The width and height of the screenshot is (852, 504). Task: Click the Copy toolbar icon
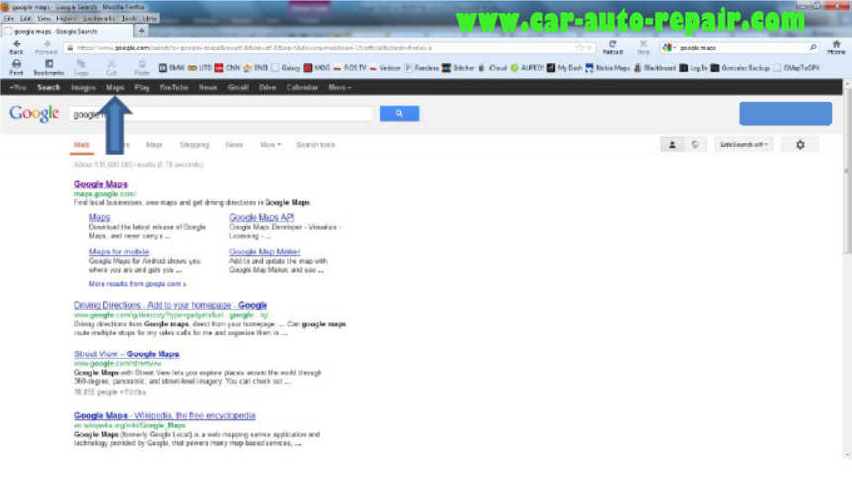pyautogui.click(x=81, y=68)
